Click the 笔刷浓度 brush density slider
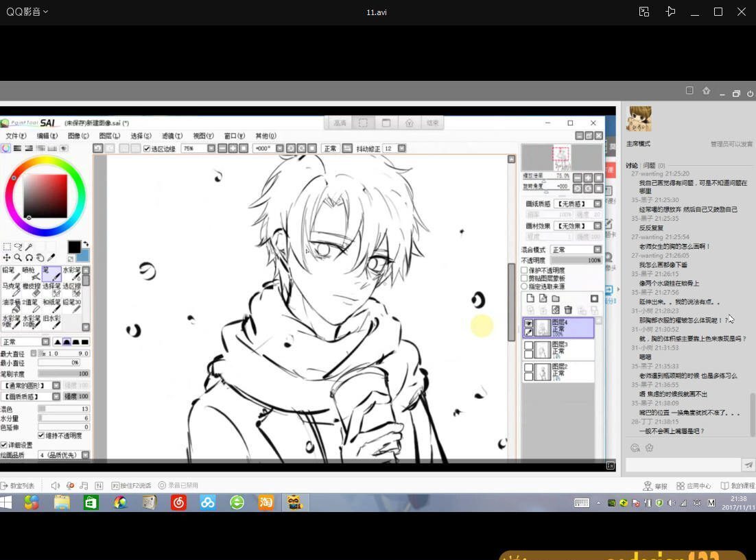Image resolution: width=756 pixels, height=560 pixels. tap(63, 374)
